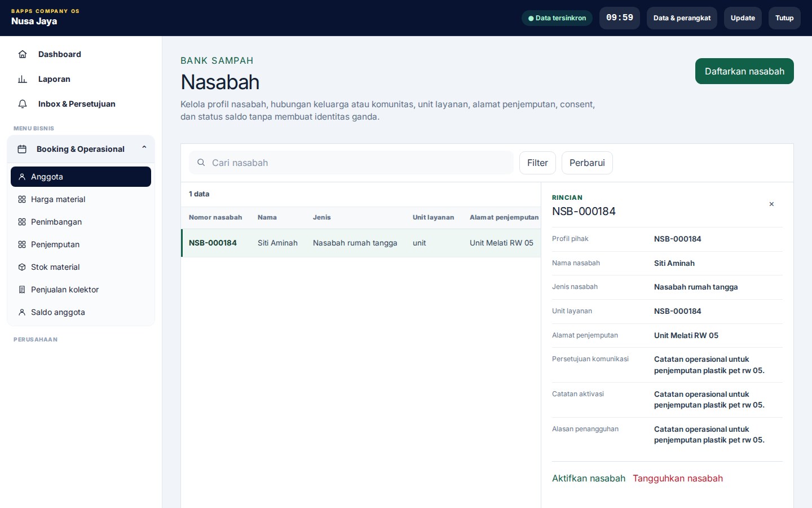The width and height of the screenshot is (812, 508).
Task: Open Data & perangkat in the top bar
Action: click(x=682, y=18)
